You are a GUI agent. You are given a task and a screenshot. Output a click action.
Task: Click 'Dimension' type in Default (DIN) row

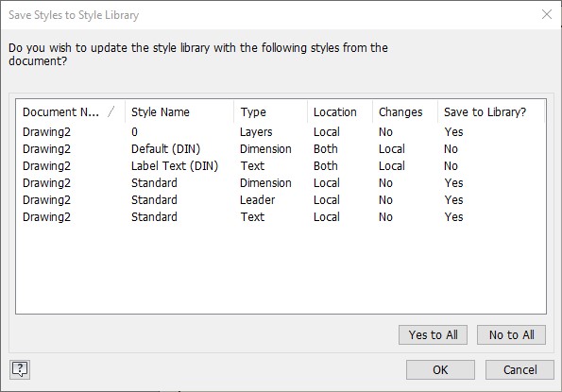point(265,148)
